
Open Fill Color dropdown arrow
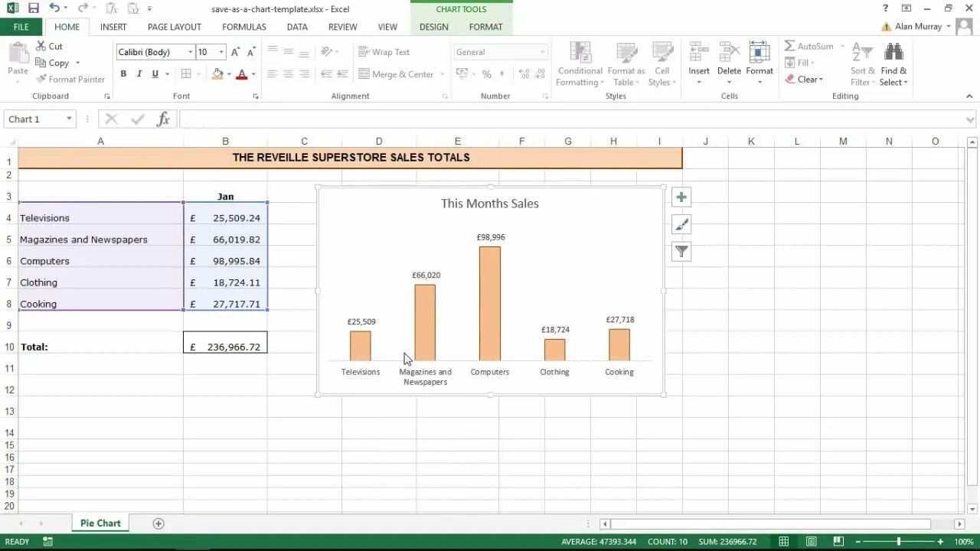tap(229, 74)
